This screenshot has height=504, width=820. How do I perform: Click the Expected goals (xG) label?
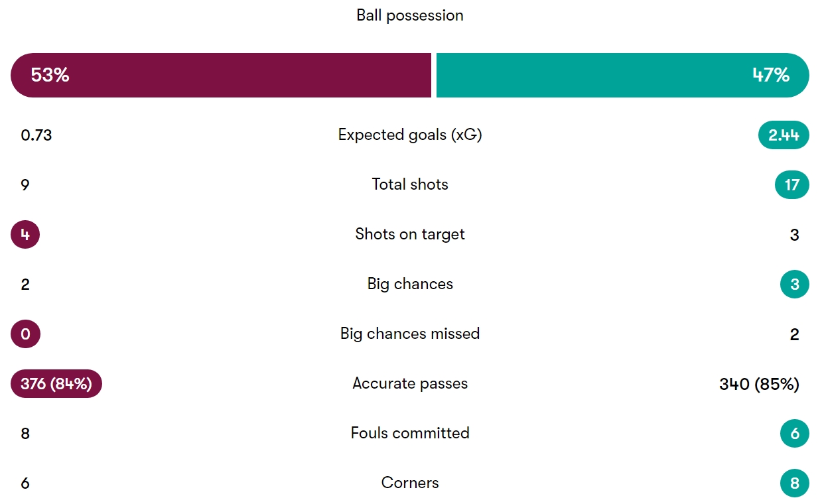(x=410, y=135)
